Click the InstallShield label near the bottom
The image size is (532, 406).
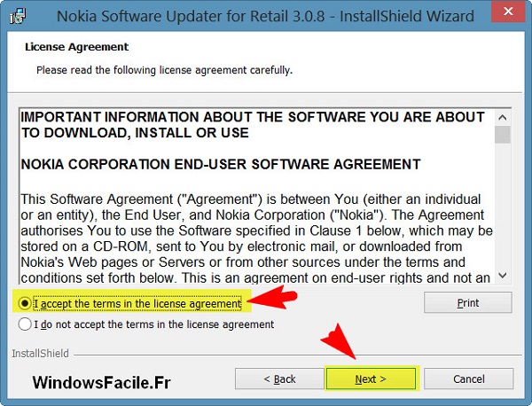click(40, 354)
